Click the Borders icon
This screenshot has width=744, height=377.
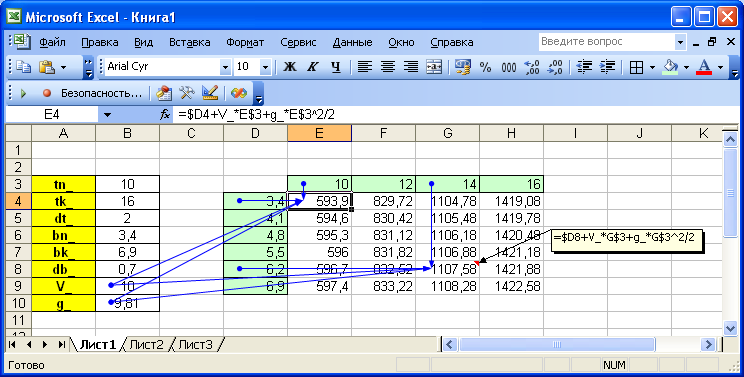point(636,67)
